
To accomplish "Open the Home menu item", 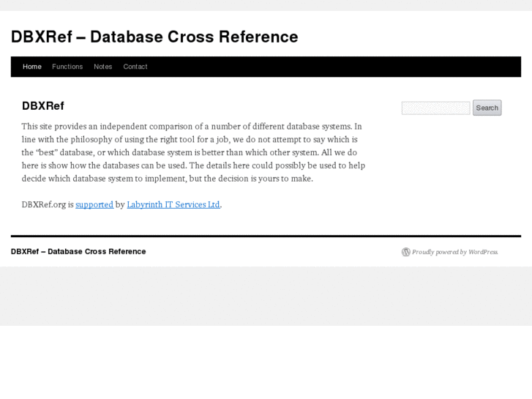I will click(x=32, y=67).
